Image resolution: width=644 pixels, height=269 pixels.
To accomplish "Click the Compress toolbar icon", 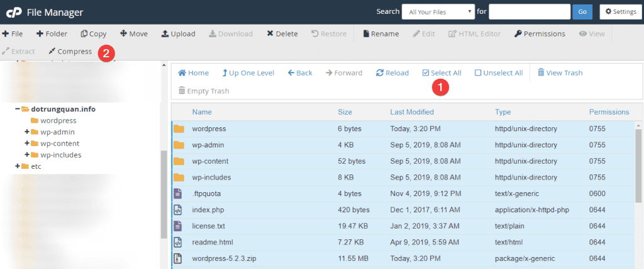I will click(x=52, y=52).
